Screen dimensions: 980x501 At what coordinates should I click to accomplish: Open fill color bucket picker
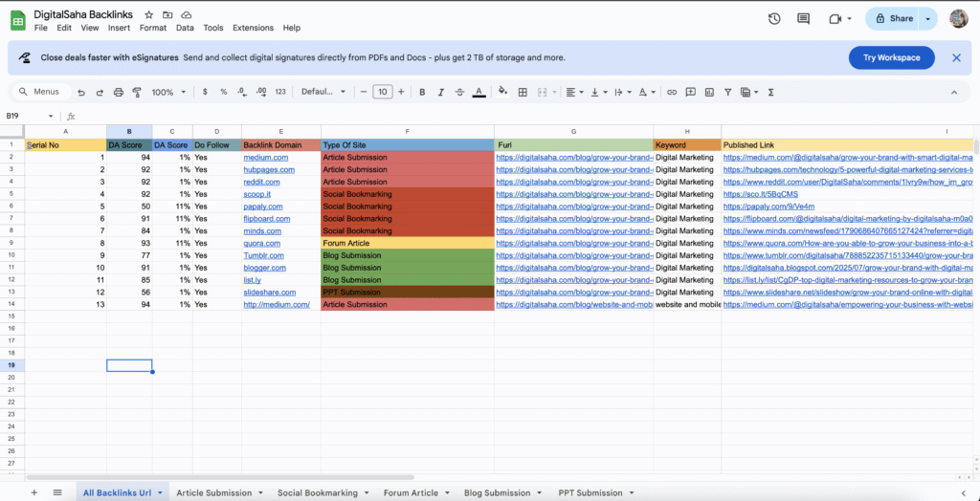coord(503,92)
